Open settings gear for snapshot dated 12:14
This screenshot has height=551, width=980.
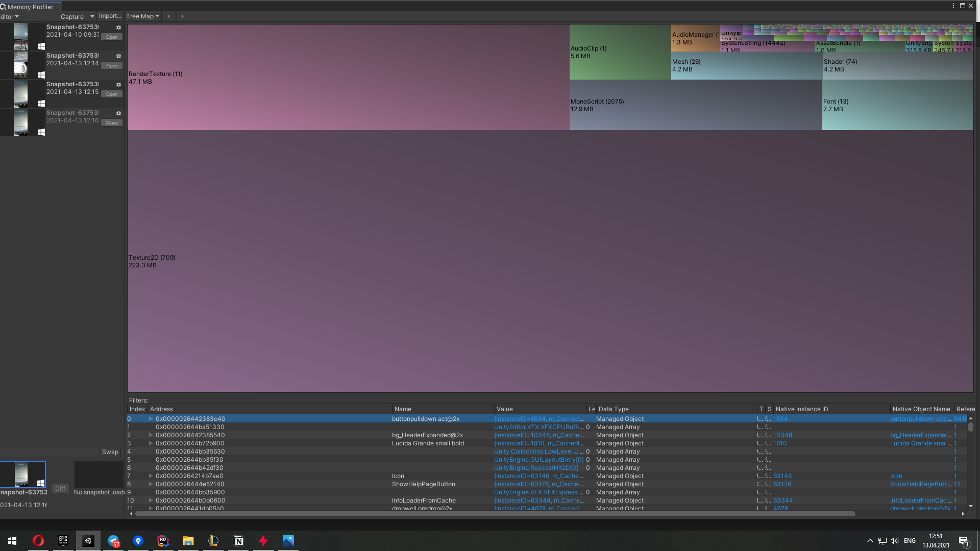coord(118,56)
